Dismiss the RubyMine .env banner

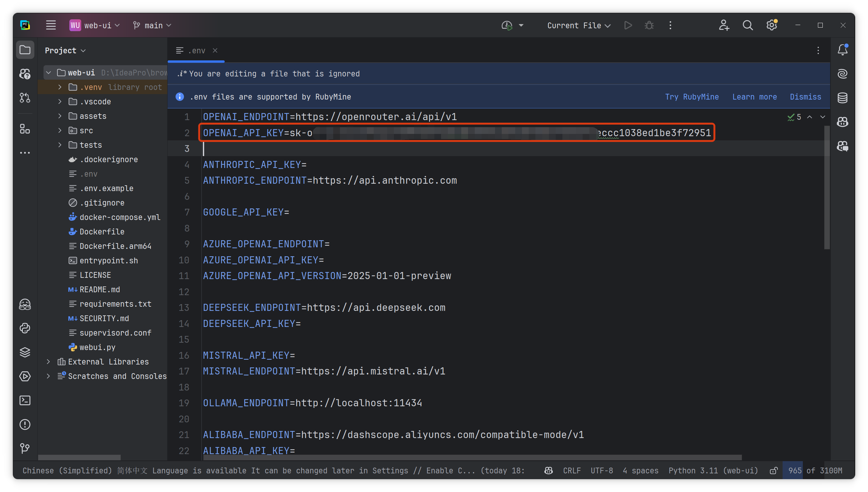pos(805,97)
